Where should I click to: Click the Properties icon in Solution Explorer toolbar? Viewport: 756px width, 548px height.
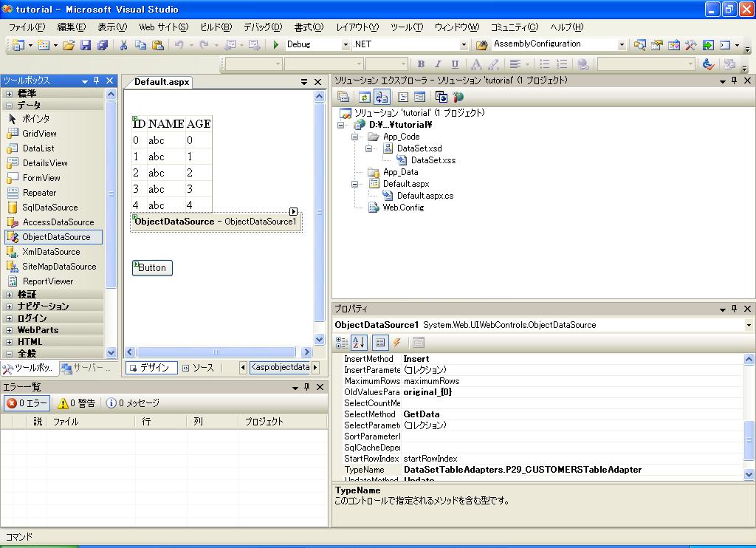[343, 97]
